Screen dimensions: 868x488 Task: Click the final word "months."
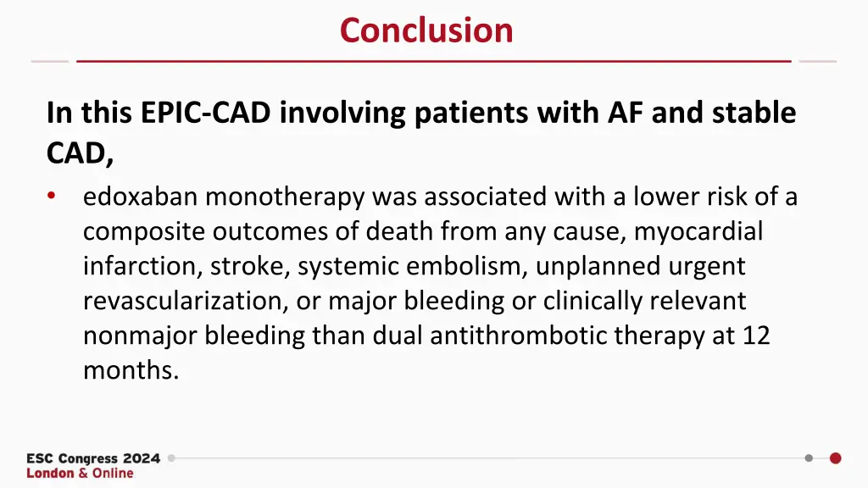point(131,370)
